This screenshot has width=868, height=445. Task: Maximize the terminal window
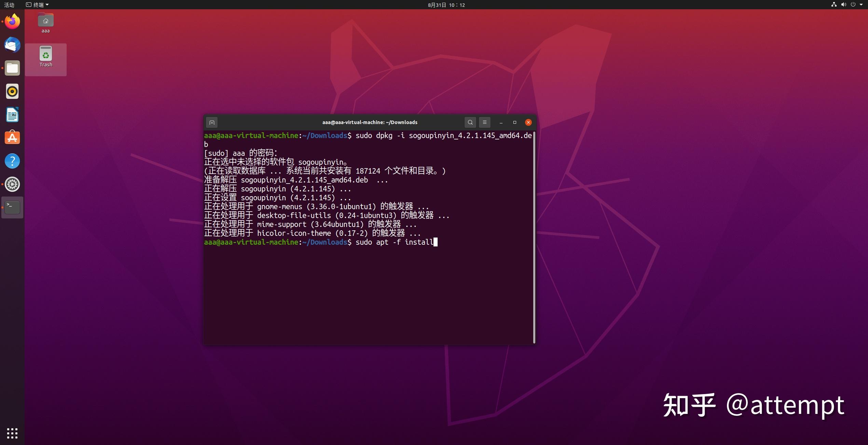point(514,122)
